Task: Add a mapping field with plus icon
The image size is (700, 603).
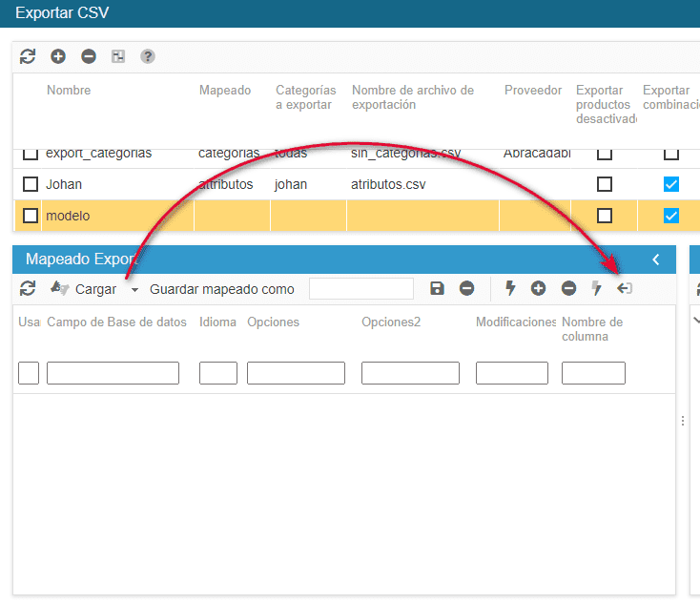Action: pos(539,289)
